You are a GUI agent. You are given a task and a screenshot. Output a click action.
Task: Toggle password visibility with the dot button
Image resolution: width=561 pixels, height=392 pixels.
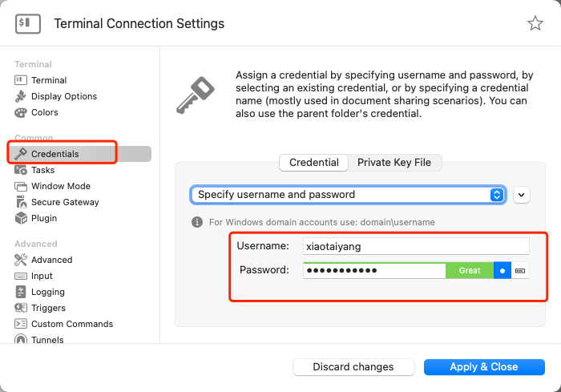502,271
